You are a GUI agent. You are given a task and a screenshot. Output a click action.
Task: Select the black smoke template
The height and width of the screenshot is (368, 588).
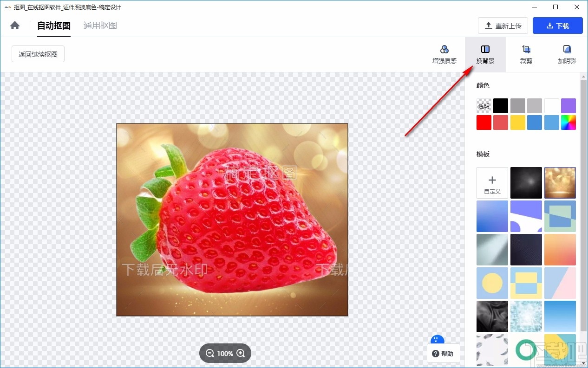pos(492,316)
